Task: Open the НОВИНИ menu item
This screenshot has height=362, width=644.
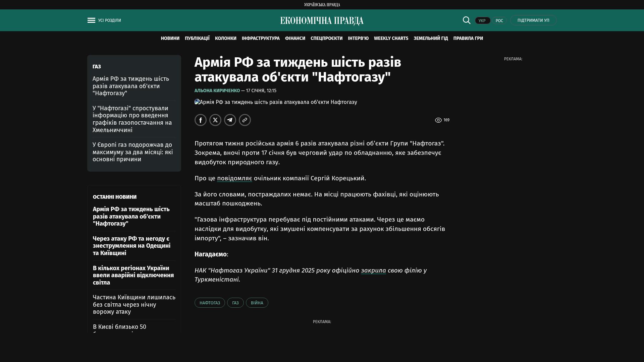Action: 170,39
